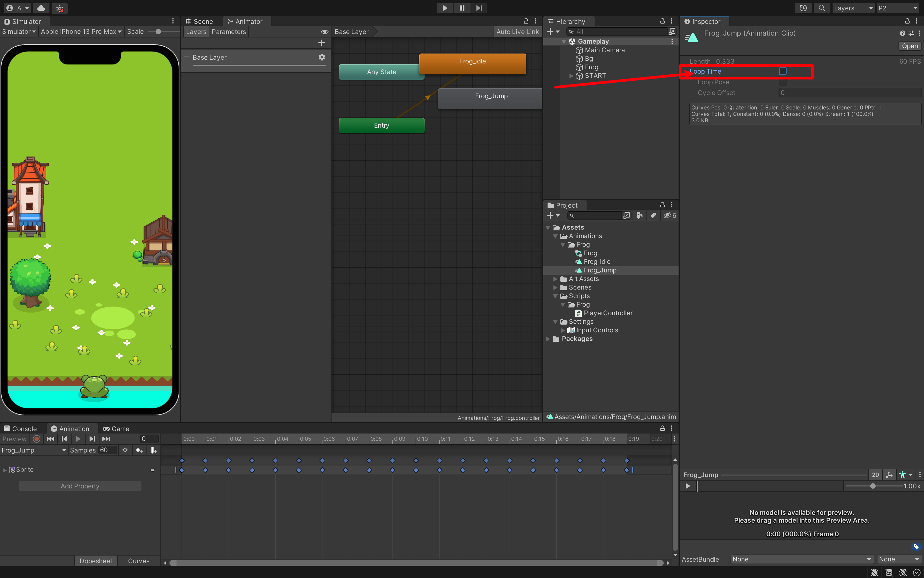Toggle 2D mode in preview panel
The width and height of the screenshot is (924, 578).
[x=875, y=474]
